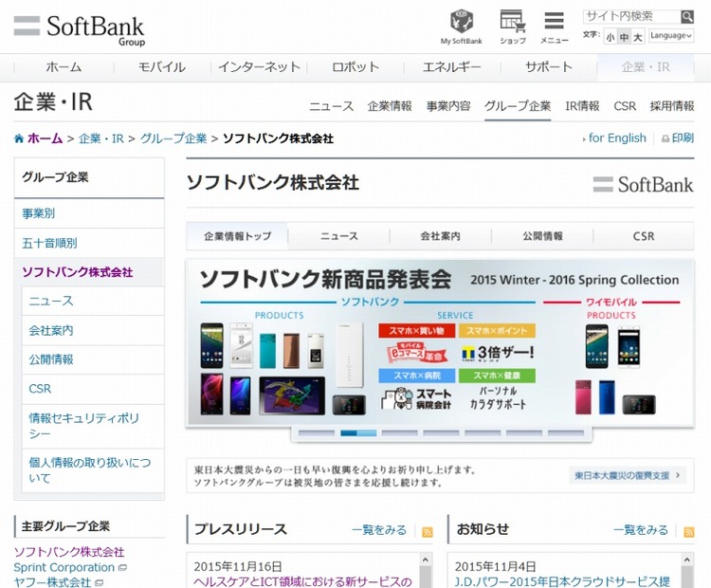The image size is (711, 588).
Task: Click the SoftBank logo beside company title
Action: (x=643, y=185)
